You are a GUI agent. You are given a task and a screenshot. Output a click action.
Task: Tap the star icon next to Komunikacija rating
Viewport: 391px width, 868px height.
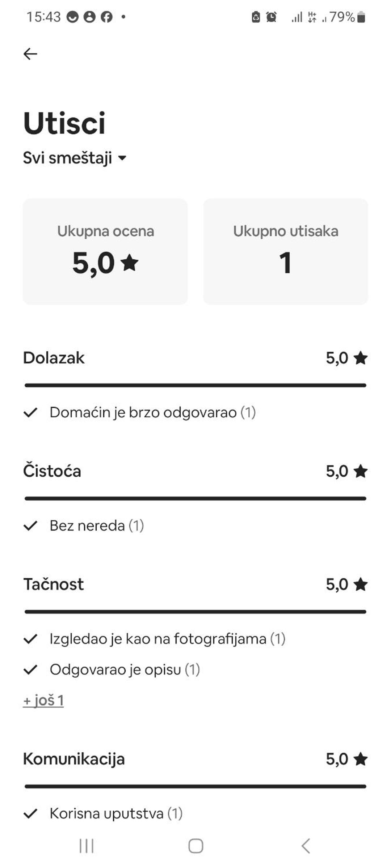[361, 759]
